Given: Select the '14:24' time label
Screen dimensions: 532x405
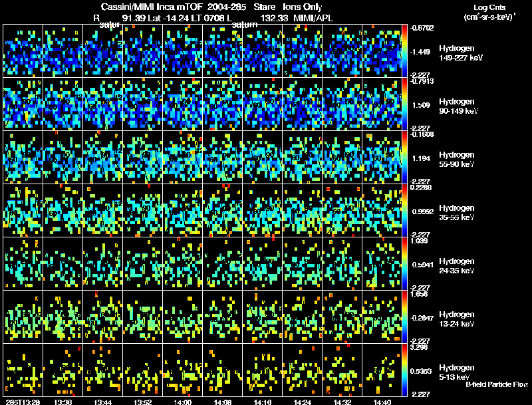Looking at the screenshot, I should (x=303, y=402).
